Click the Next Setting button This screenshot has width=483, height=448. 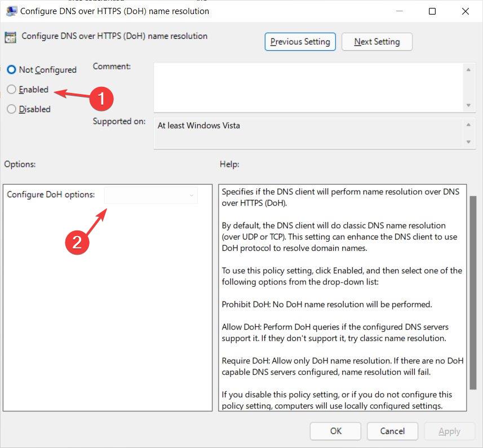point(376,41)
